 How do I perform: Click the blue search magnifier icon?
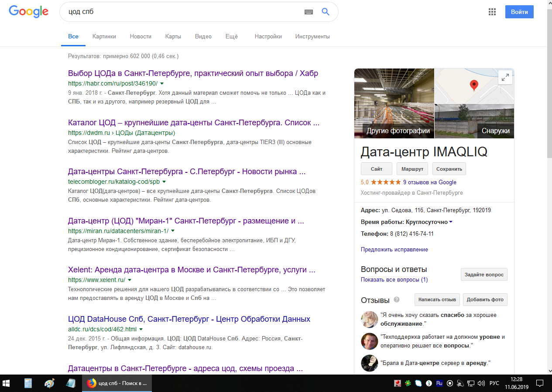click(x=326, y=12)
